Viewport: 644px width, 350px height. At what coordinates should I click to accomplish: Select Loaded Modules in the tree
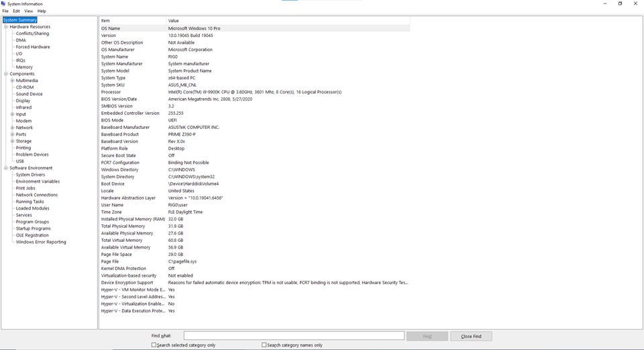pos(32,208)
